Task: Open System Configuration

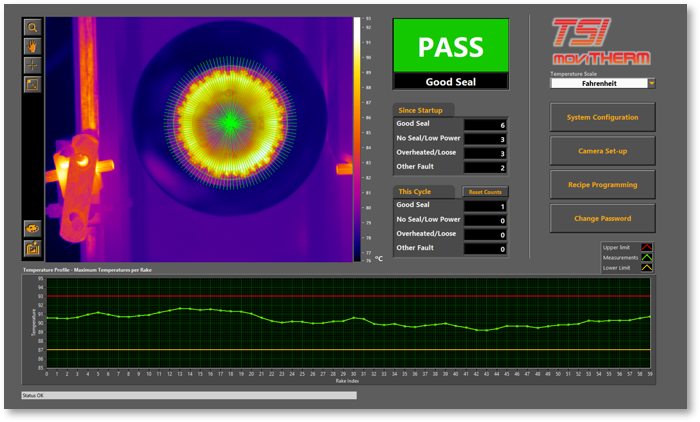Action: coord(602,117)
